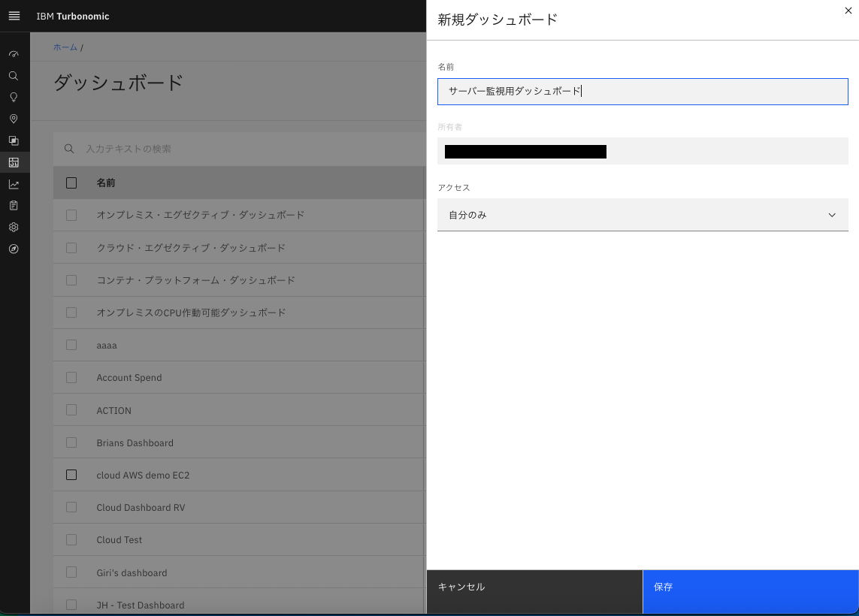This screenshot has height=616, width=859.
Task: Open the line chart icon in sidebar
Action: (x=14, y=184)
